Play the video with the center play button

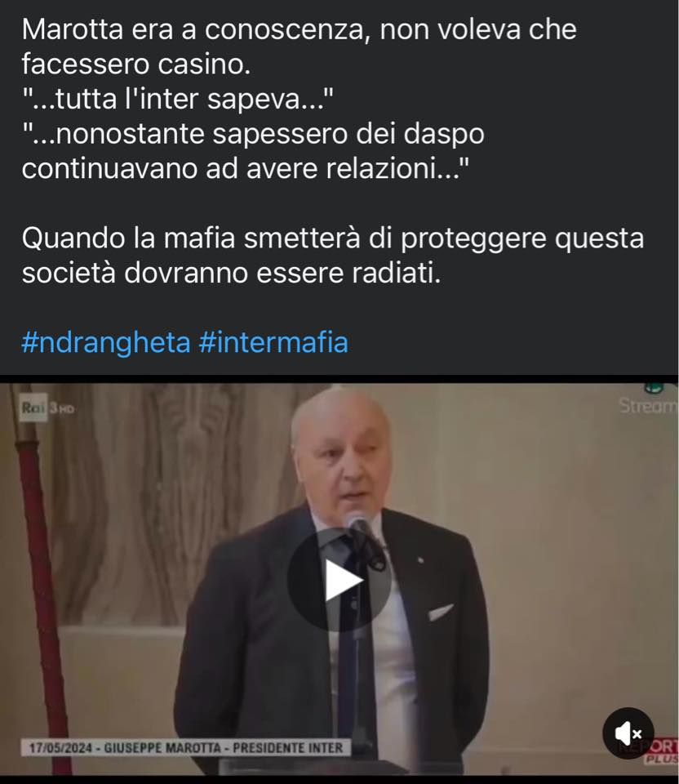point(339,580)
